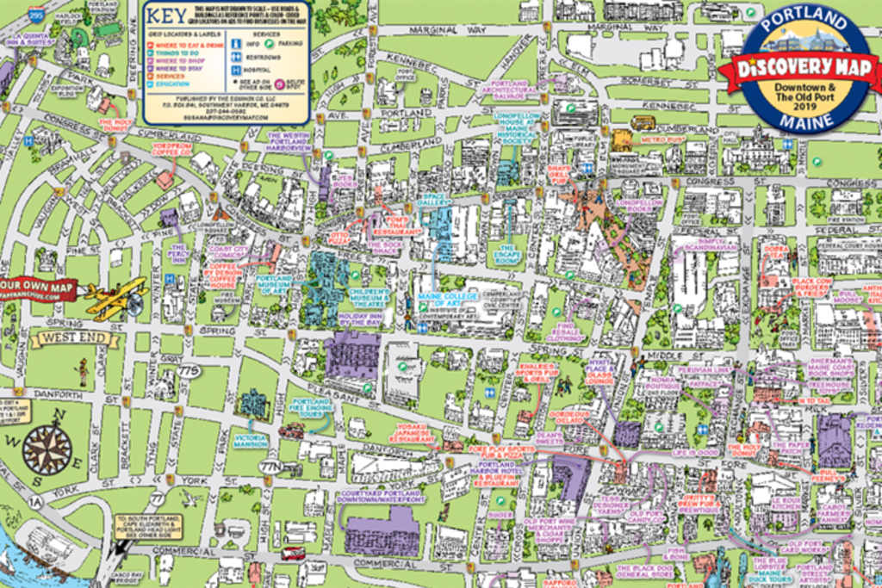882x588 pixels.
Task: Click the red trolley on Commercial Street
Action: click(x=293, y=554)
